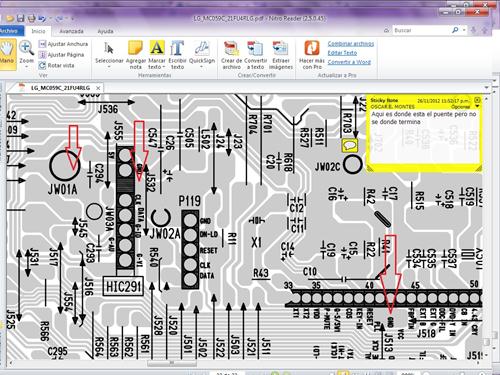Select the Mano hand tool
500x375 pixels.
coord(7,53)
